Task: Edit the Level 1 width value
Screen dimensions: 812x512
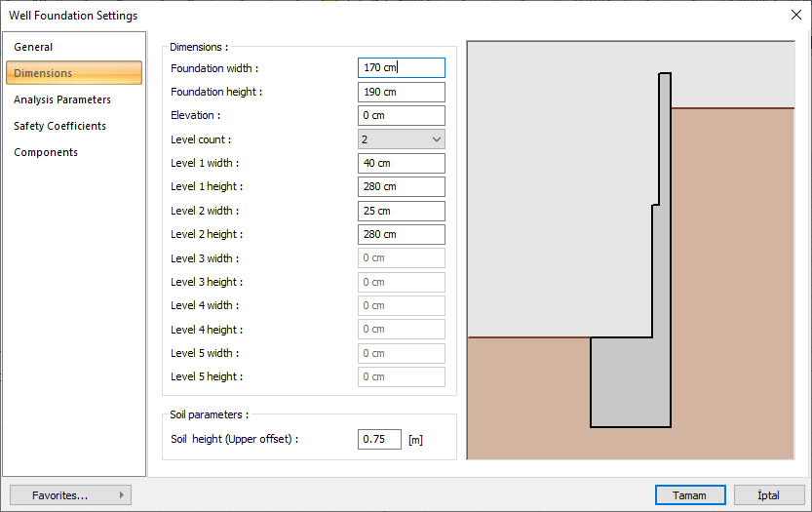Action: (401, 163)
